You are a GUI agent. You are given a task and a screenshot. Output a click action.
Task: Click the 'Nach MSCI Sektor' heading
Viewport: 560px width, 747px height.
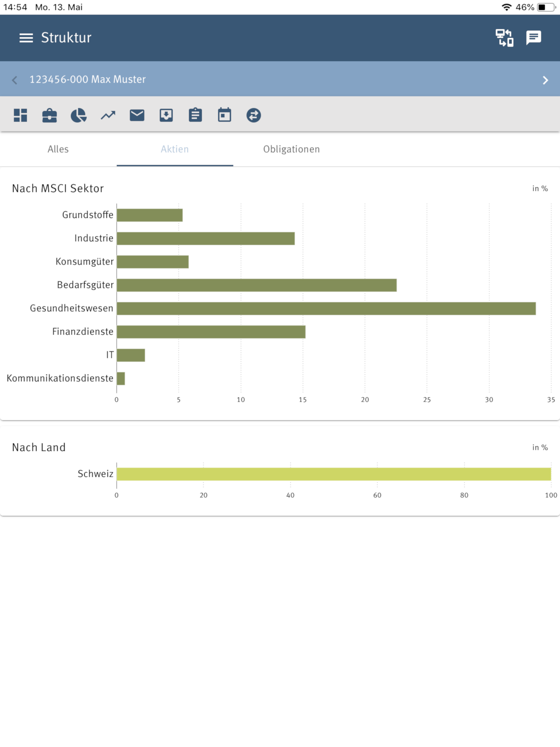58,188
